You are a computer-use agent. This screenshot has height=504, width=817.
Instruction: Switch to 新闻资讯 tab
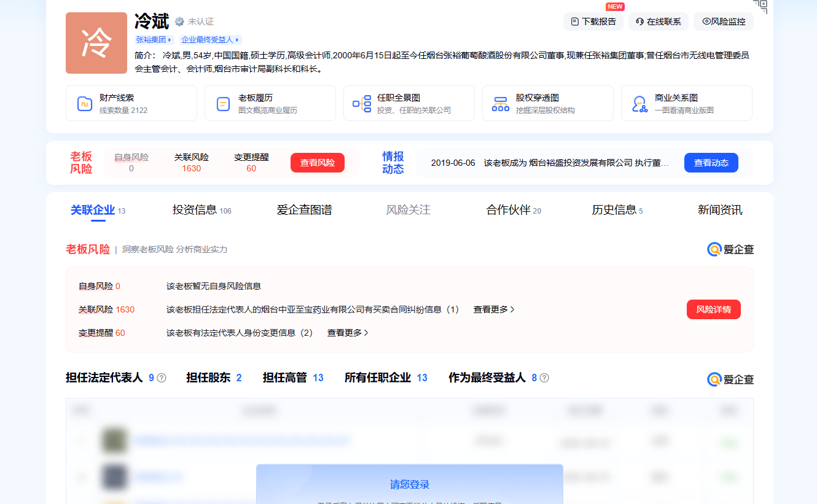(x=720, y=210)
